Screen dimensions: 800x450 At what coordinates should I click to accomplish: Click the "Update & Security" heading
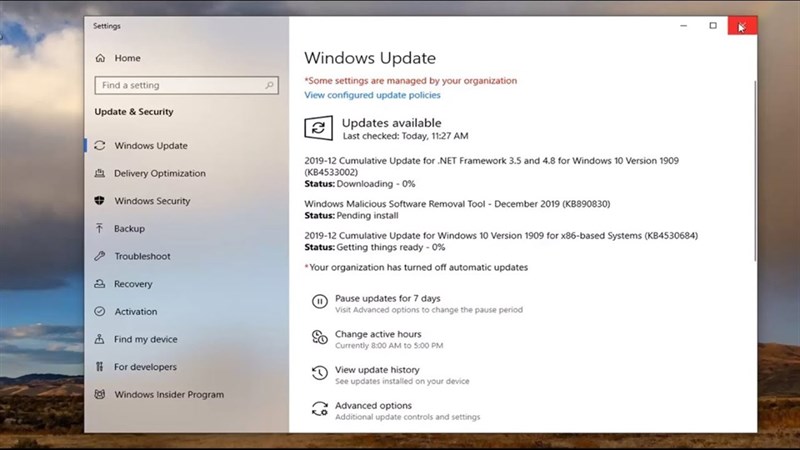[x=134, y=112]
